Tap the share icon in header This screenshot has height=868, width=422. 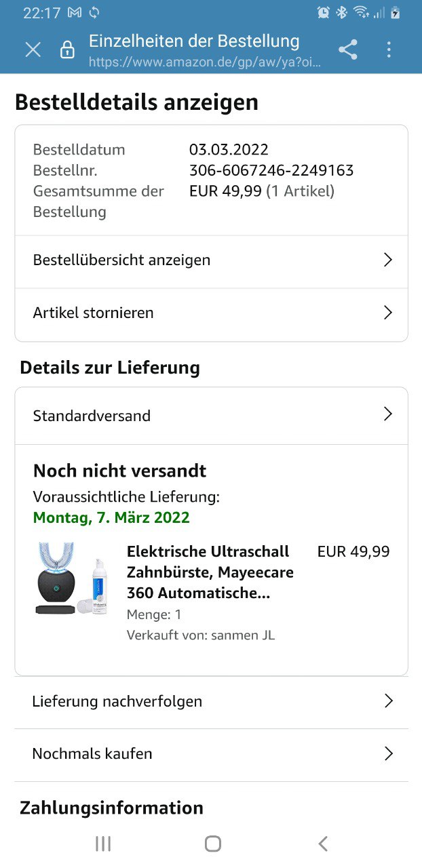348,50
